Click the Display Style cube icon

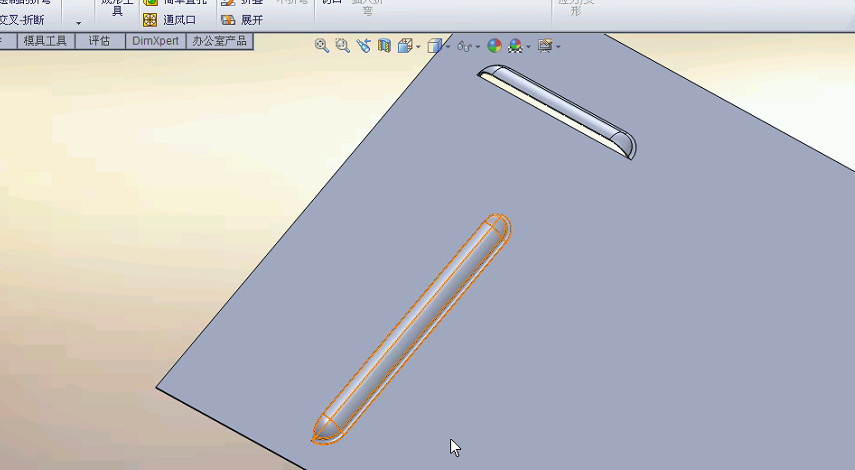coord(434,46)
